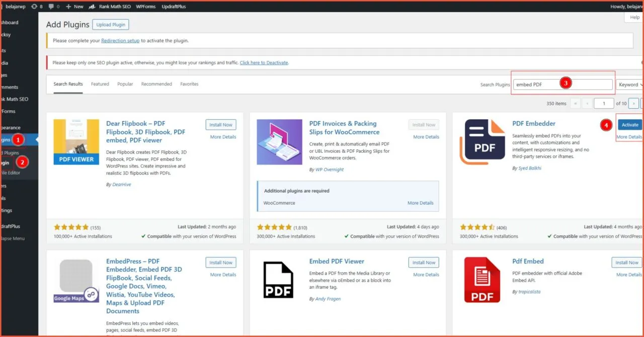Click the EmbedPress Google Maps thumbnail

[x=76, y=280]
